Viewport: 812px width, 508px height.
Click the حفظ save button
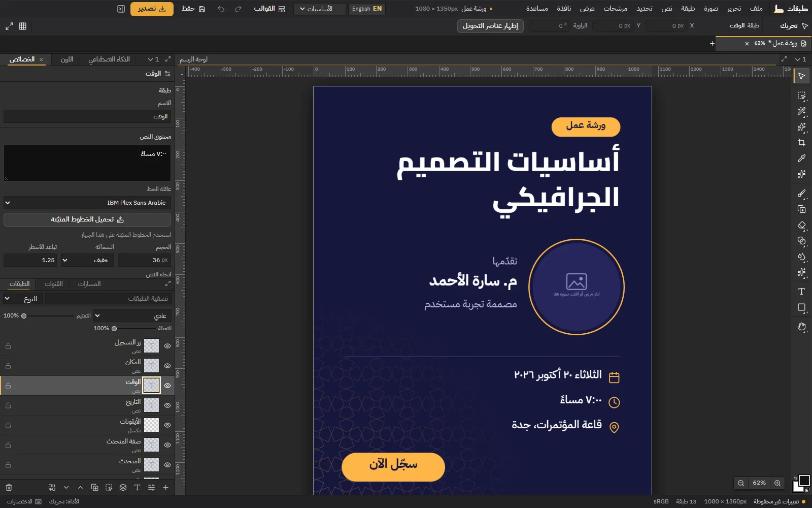[x=193, y=9]
